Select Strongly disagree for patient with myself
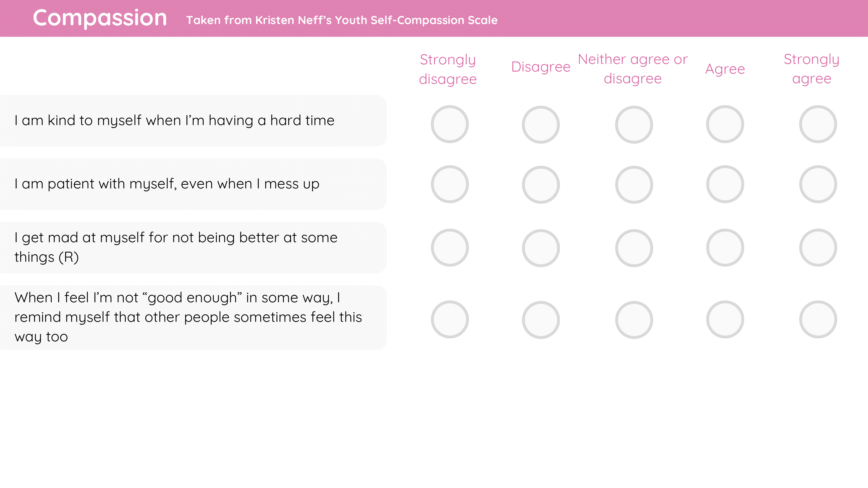The image size is (868, 488). tap(449, 184)
